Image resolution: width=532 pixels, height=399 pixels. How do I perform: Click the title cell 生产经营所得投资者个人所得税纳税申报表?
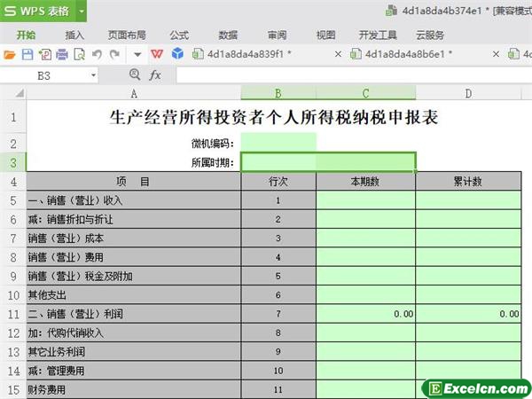point(274,117)
